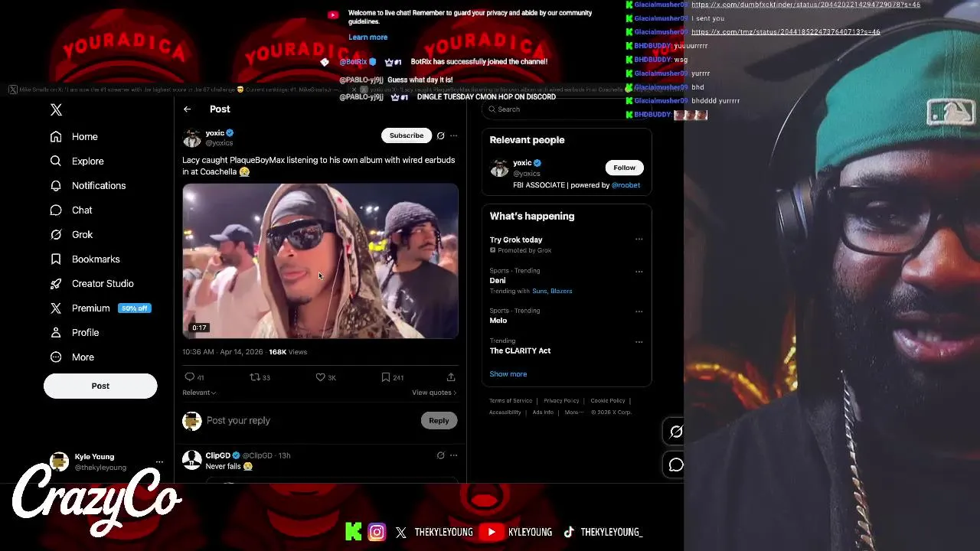Open Kyle Young account menu dots
This screenshot has height=551, width=980.
pos(159,462)
